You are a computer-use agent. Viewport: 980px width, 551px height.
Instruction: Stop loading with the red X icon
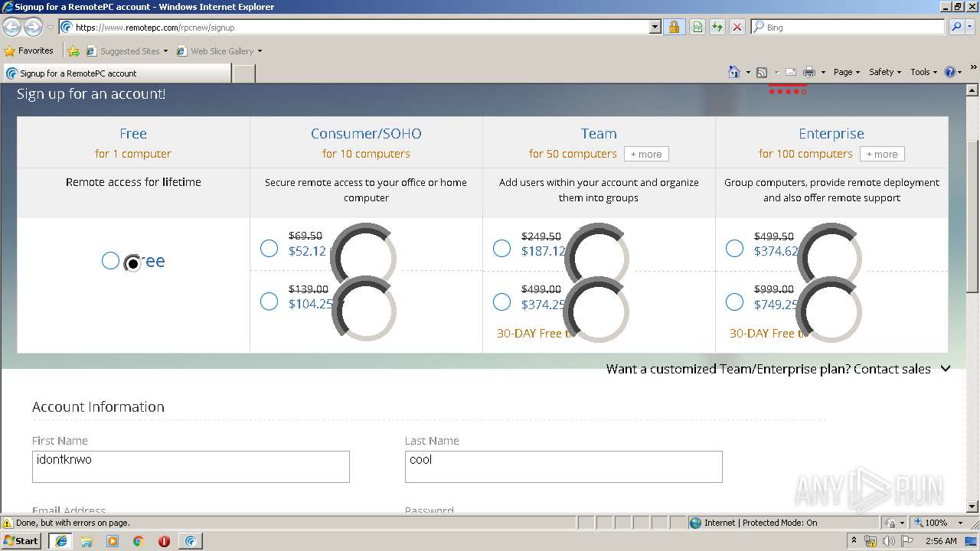(737, 27)
